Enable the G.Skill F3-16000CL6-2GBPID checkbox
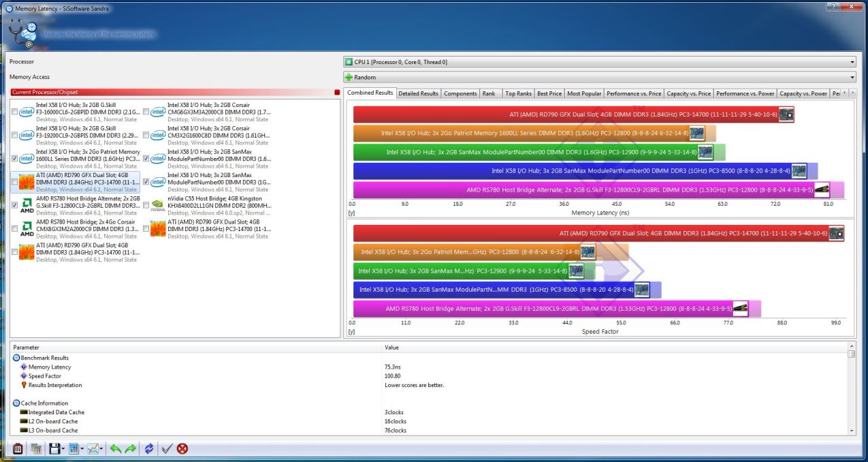Viewport: 868px width, 462px height. (x=15, y=112)
